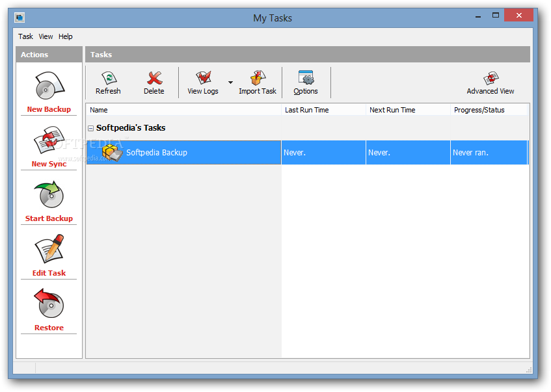Screen dimensions: 551x392
Task: Click the New Backup label
Action: click(49, 109)
